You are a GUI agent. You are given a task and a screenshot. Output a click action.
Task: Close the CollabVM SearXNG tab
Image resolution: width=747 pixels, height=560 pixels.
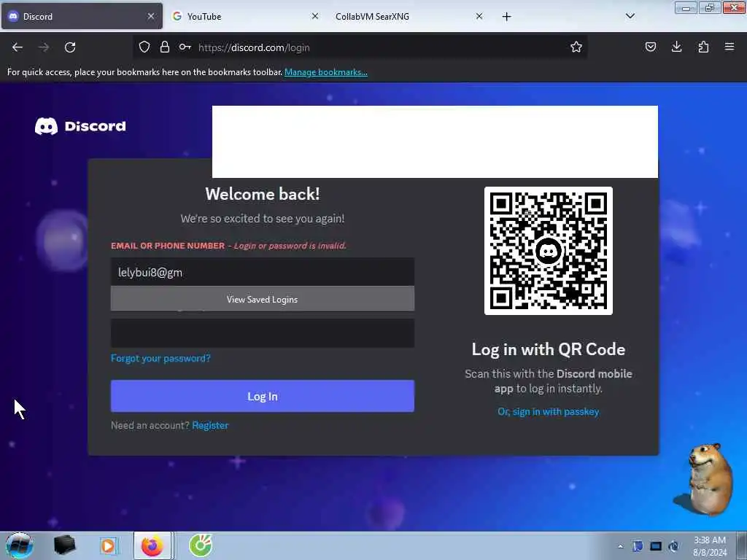point(479,16)
